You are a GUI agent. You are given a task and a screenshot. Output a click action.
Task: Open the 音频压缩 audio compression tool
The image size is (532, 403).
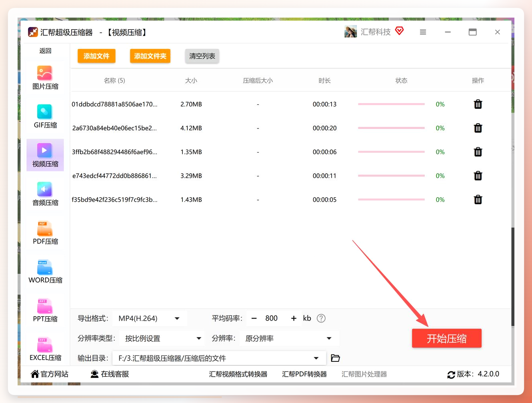pyautogui.click(x=45, y=194)
